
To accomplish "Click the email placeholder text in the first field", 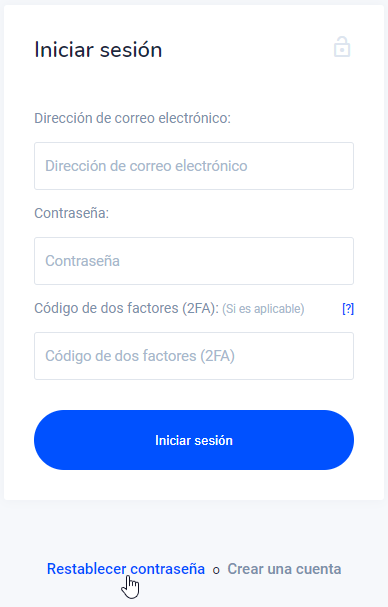I will (x=146, y=166).
